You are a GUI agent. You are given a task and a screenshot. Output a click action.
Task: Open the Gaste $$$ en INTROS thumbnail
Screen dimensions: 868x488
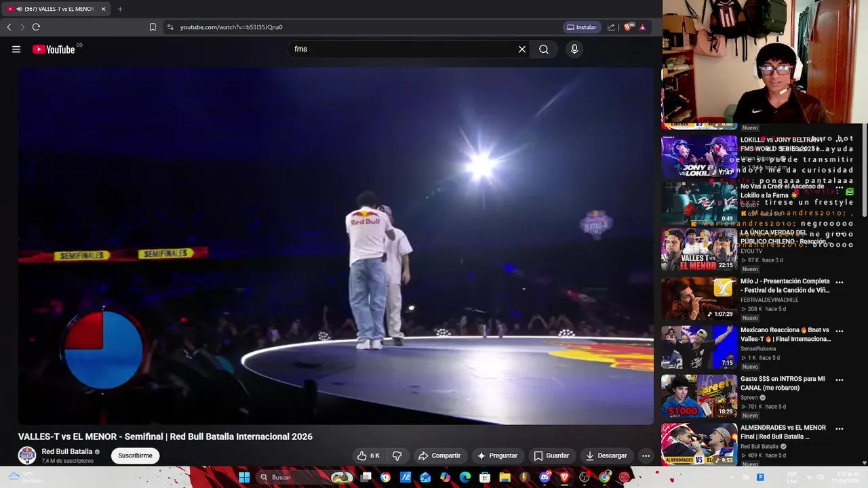tap(699, 396)
